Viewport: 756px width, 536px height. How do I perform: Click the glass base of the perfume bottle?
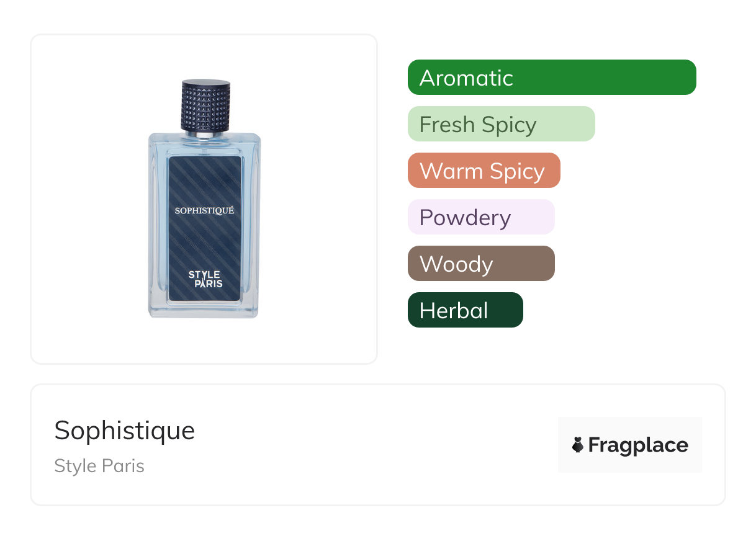click(x=204, y=310)
